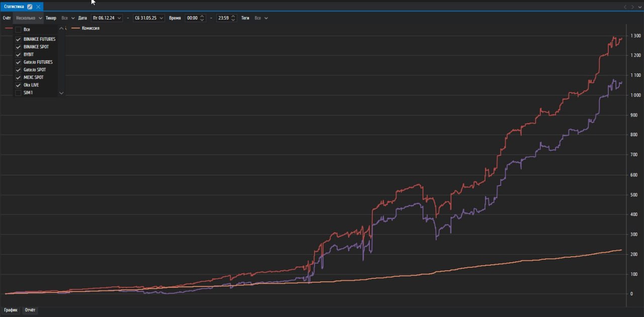This screenshot has height=317, width=644.
Task: Open the end date selector Сб 31.05.25
Action: point(150,18)
